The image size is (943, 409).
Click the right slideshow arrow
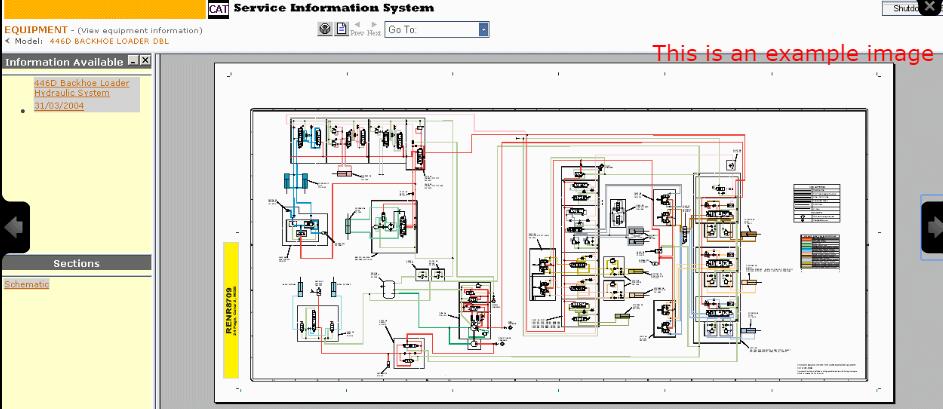point(933,227)
